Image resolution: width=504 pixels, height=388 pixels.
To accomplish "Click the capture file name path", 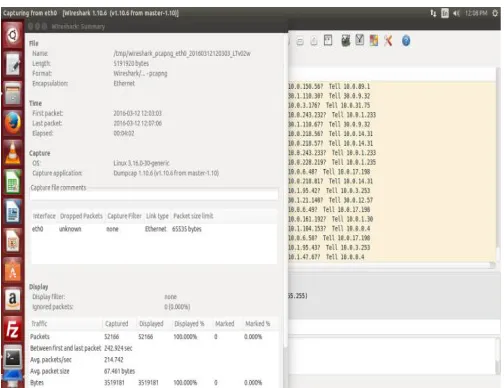I will (182, 53).
